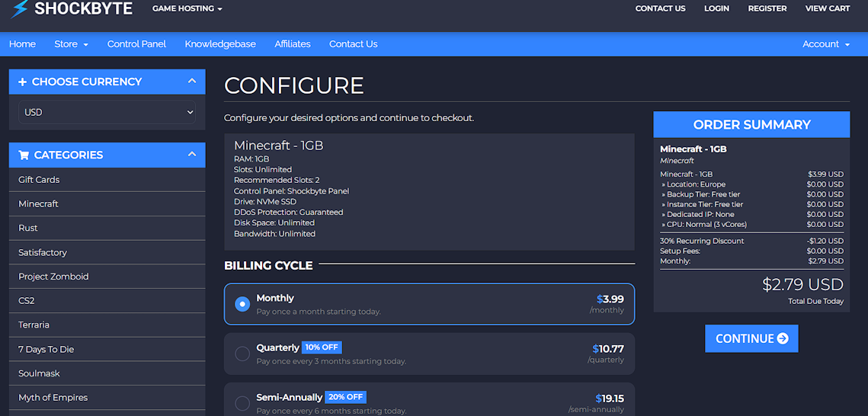Open VIEW CART in header
The height and width of the screenshot is (416, 868).
[828, 9]
